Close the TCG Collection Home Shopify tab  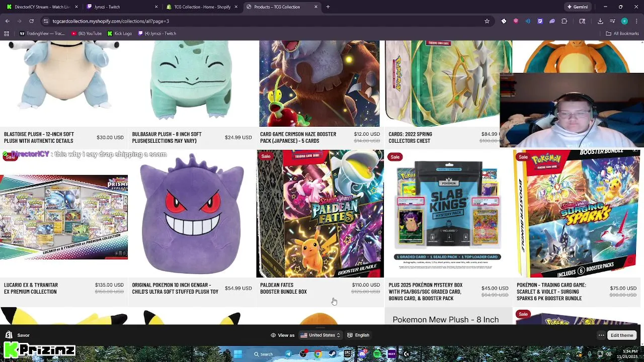pos(235,7)
